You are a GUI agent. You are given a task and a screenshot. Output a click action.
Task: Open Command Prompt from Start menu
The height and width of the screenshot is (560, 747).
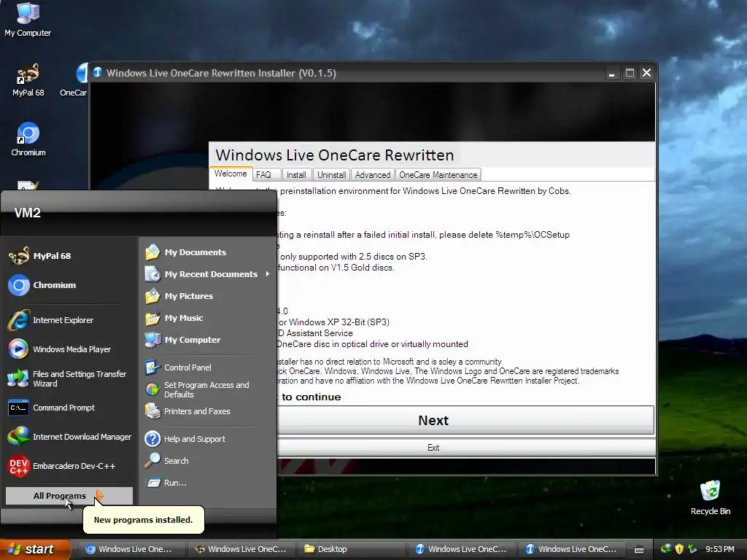click(69, 408)
